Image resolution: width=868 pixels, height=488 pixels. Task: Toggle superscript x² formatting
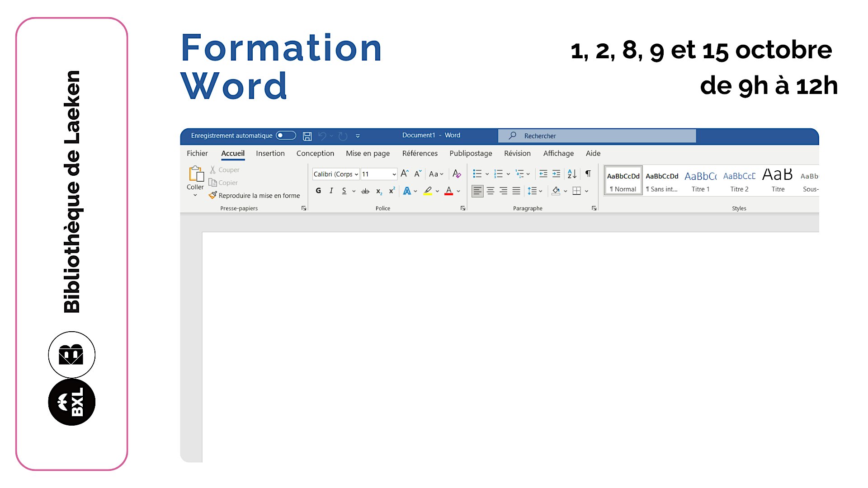click(392, 191)
